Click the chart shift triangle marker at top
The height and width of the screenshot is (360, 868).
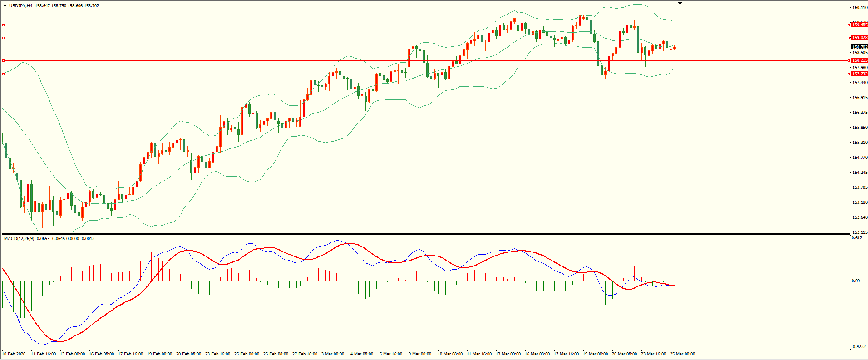point(680,3)
